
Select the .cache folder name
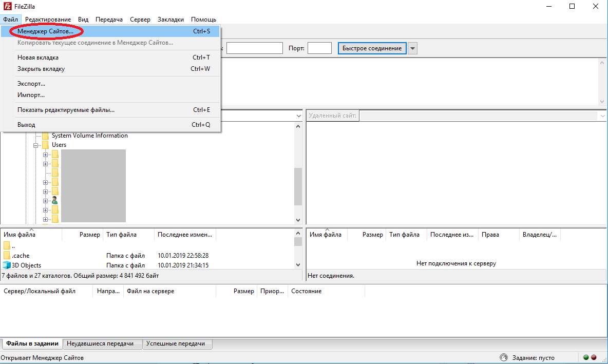21,256
